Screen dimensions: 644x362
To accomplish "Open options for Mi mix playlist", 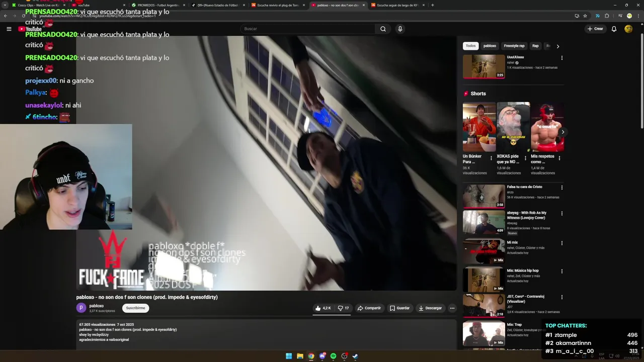I will 562,243.
